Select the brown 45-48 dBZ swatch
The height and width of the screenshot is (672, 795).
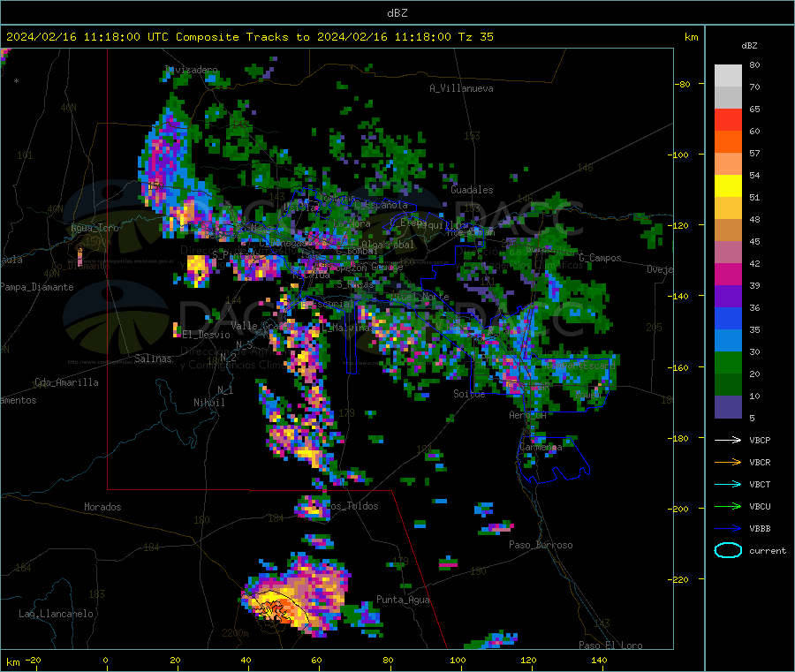coord(728,230)
